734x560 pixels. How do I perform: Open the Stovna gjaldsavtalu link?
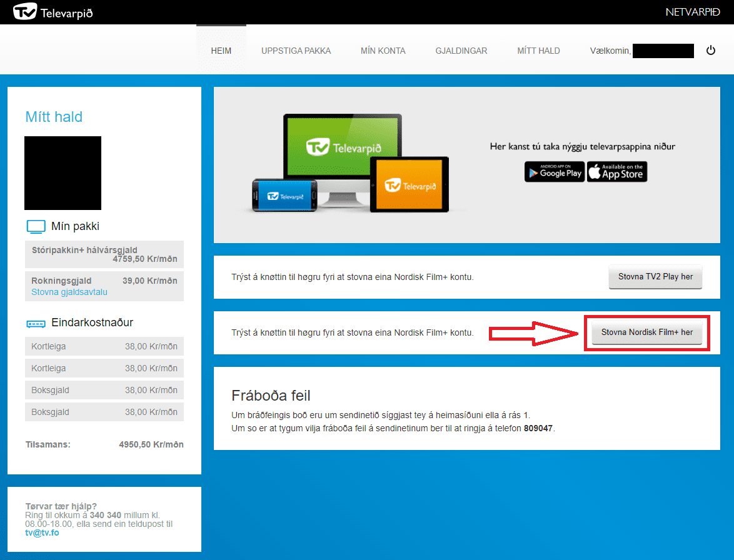69,292
